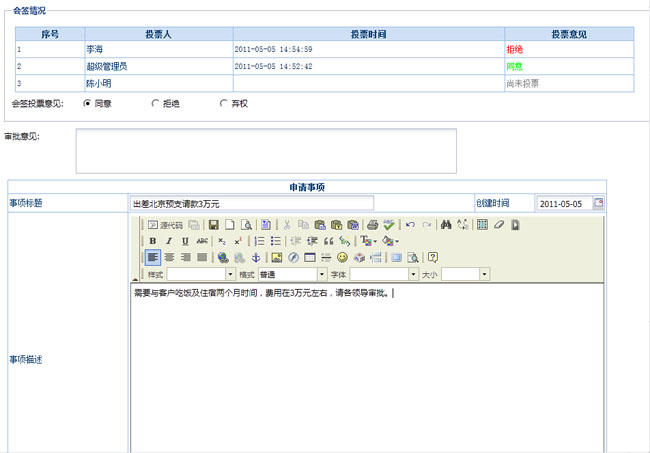Image resolution: width=650 pixels, height=453 pixels.
Task: Apply subscript formatting
Action: coord(222,241)
